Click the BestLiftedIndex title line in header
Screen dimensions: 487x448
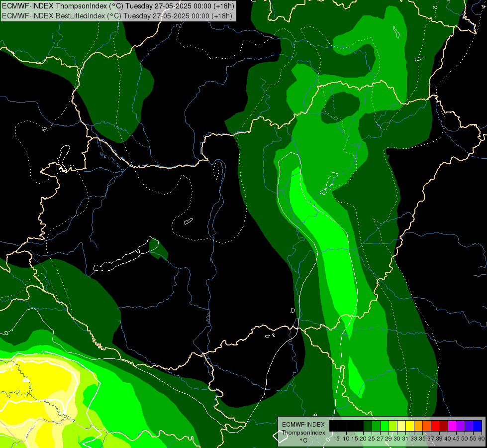pos(117,16)
